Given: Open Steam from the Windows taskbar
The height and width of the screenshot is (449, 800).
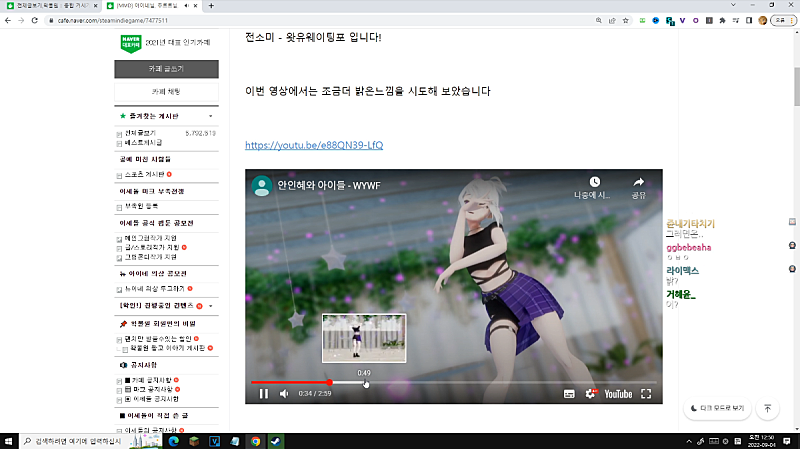Looking at the screenshot, I should (274, 440).
